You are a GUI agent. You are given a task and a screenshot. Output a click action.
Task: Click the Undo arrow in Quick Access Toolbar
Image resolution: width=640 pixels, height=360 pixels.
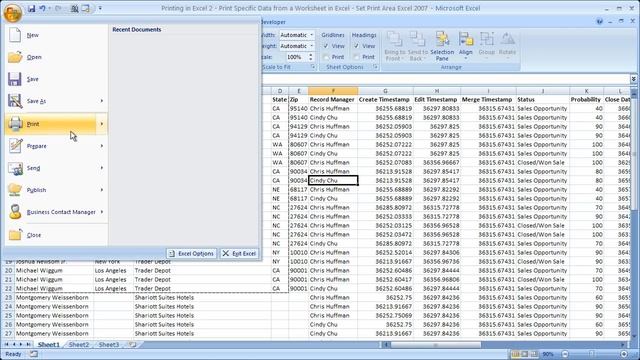click(x=42, y=8)
